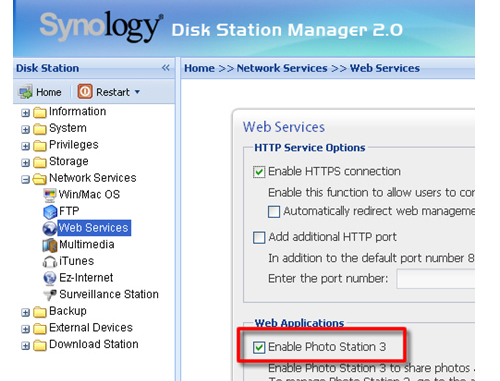Image resolution: width=500 pixels, height=381 pixels.
Task: Expand the Information folder node
Action: coord(25,113)
